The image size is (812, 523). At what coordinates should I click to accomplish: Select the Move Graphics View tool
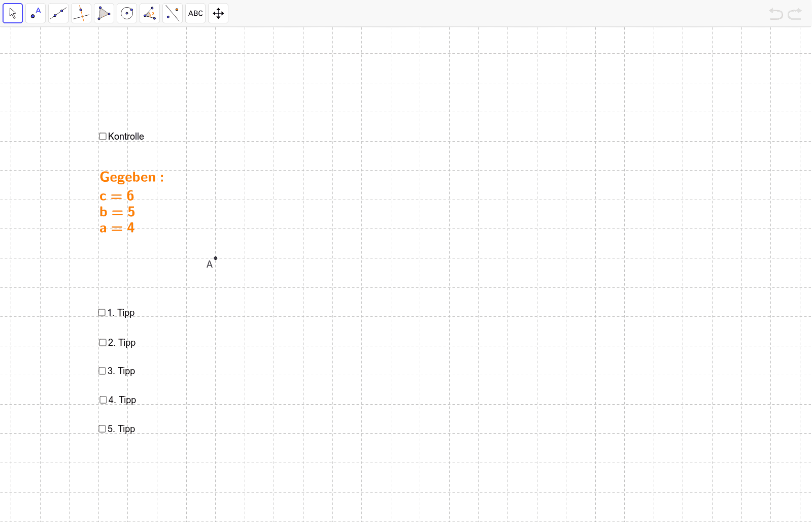click(218, 13)
